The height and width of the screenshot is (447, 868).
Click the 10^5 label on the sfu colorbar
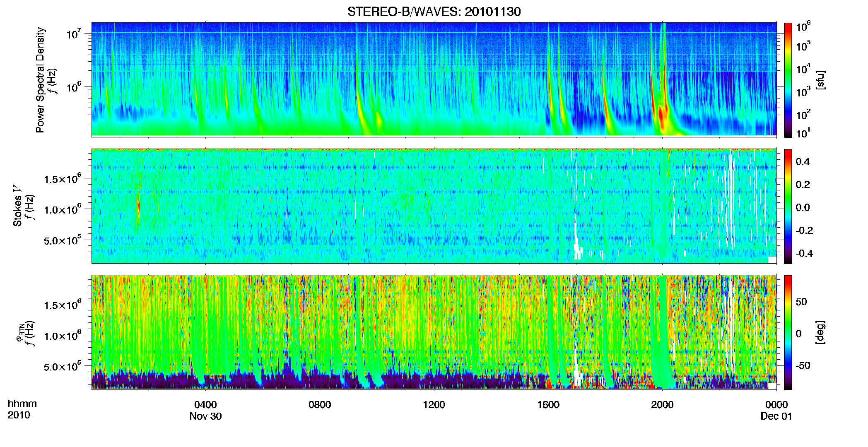(x=803, y=46)
